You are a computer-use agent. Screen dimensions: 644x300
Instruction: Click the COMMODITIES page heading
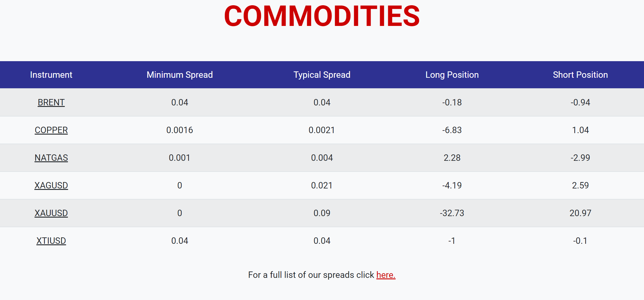coord(322,16)
